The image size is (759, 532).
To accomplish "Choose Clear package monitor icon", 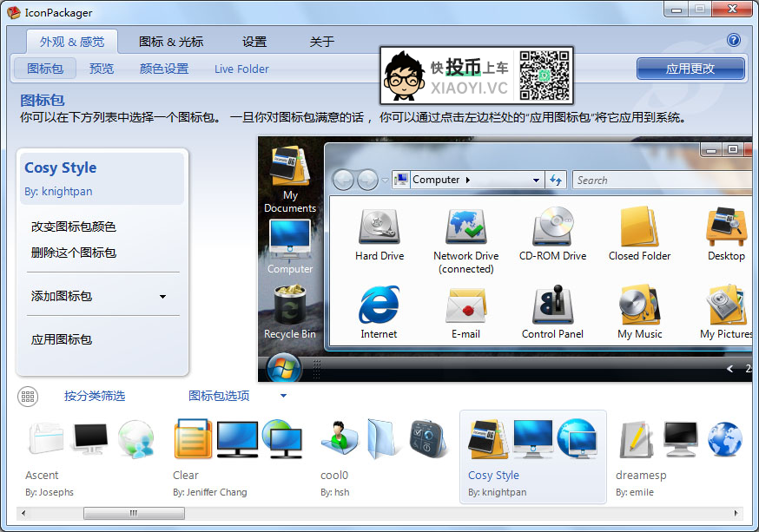I will pos(237,439).
